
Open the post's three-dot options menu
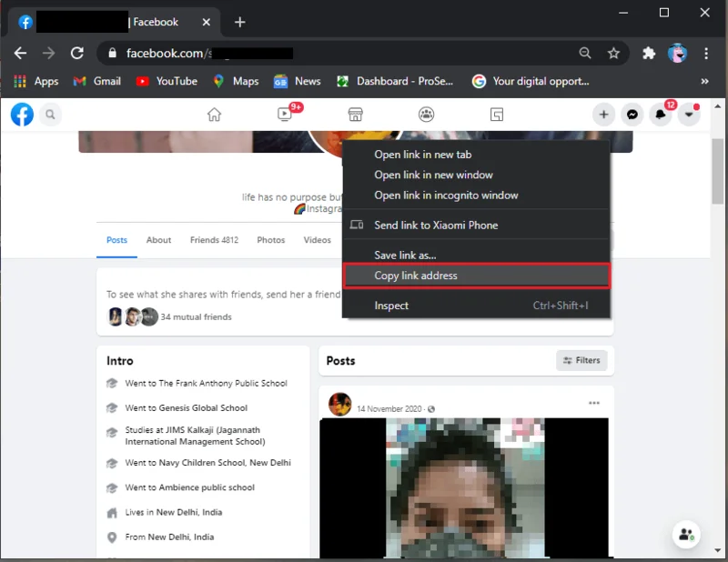(594, 403)
